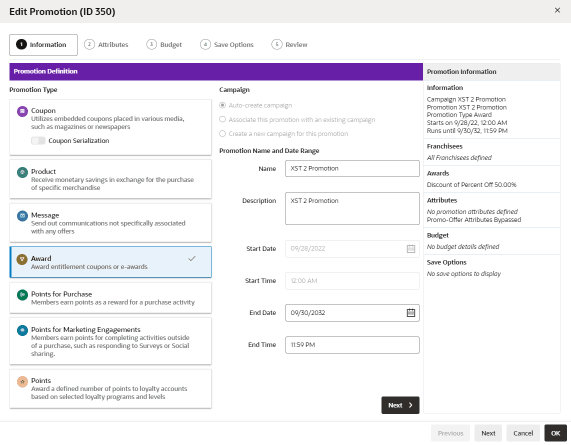The width and height of the screenshot is (571, 445).
Task: Click the orange Points star icon
Action: [22, 381]
